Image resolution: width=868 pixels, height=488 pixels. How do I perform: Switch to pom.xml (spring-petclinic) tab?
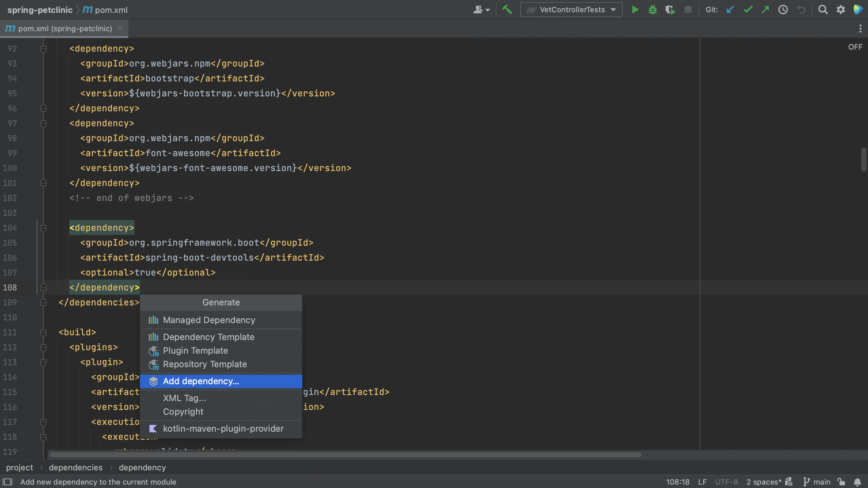64,29
